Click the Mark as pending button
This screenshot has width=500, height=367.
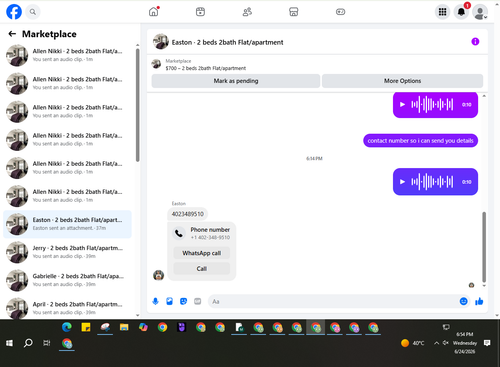coord(236,81)
